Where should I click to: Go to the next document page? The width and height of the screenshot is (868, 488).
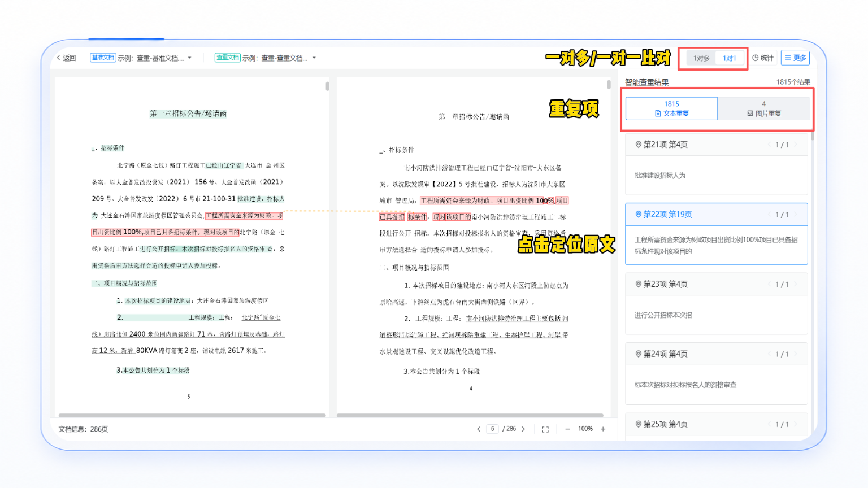pos(523,429)
